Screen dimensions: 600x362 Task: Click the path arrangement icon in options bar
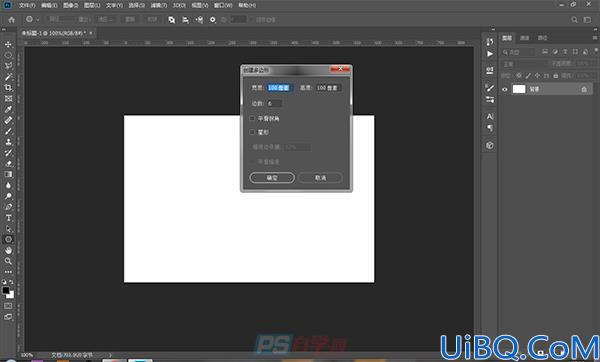click(199, 20)
